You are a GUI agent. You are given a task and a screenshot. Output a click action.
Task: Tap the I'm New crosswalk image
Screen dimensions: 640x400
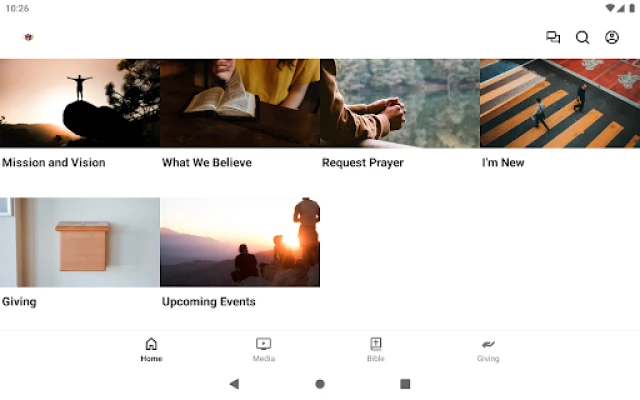[x=560, y=103]
